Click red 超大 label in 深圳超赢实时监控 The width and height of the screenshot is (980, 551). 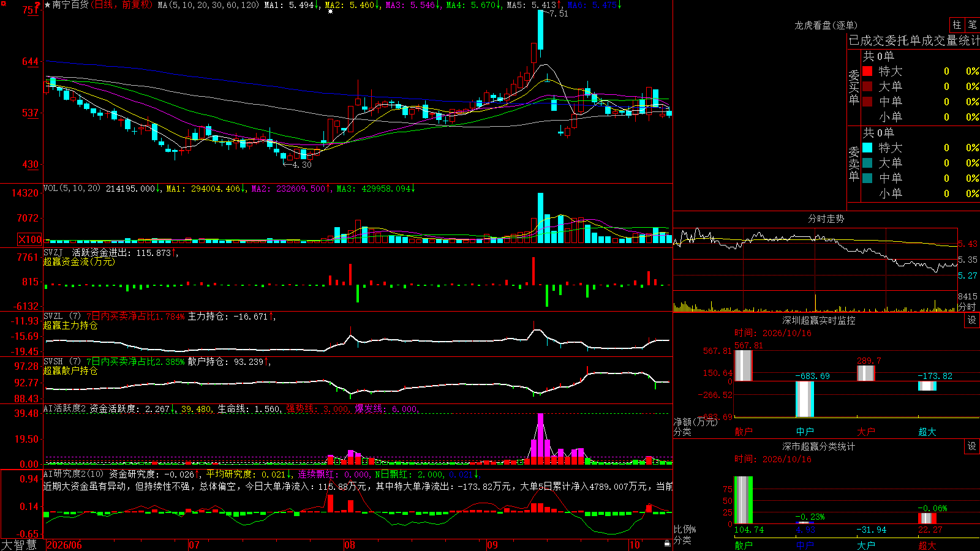point(927,432)
